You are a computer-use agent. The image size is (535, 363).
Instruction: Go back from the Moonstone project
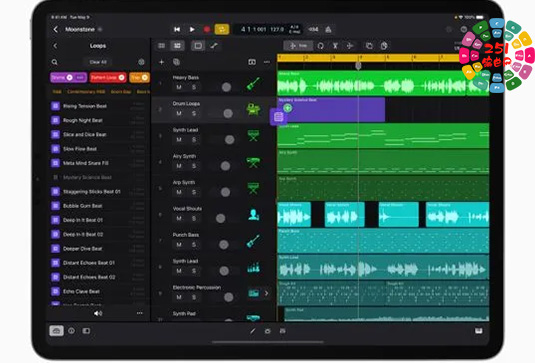[56, 29]
